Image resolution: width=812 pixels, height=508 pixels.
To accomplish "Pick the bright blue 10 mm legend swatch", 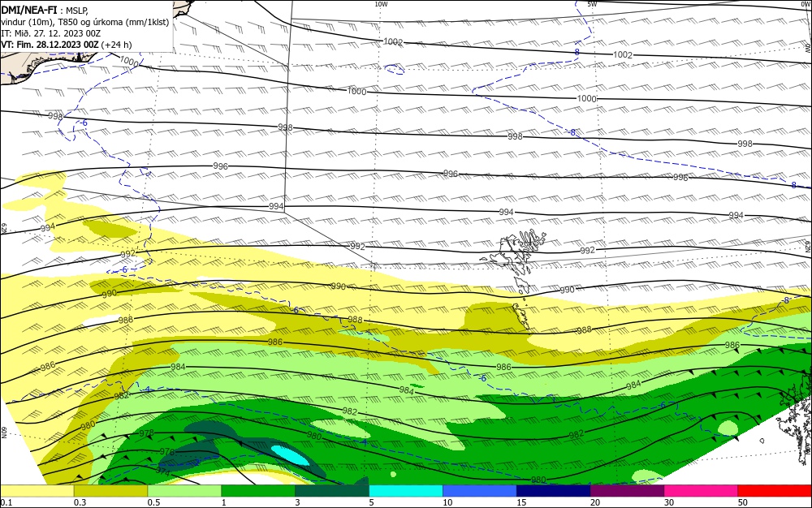I will [480, 491].
